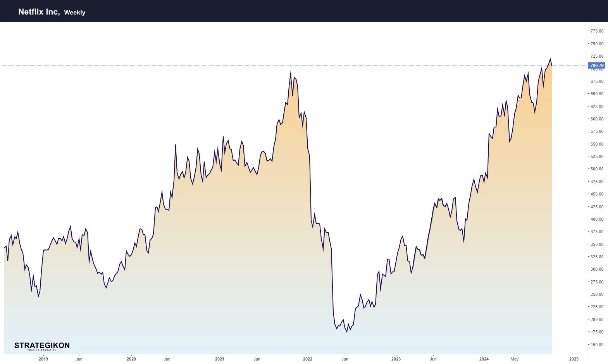The height and width of the screenshot is (364, 608).
Task: Select the 375.00 price axis label
Action: tap(597, 232)
